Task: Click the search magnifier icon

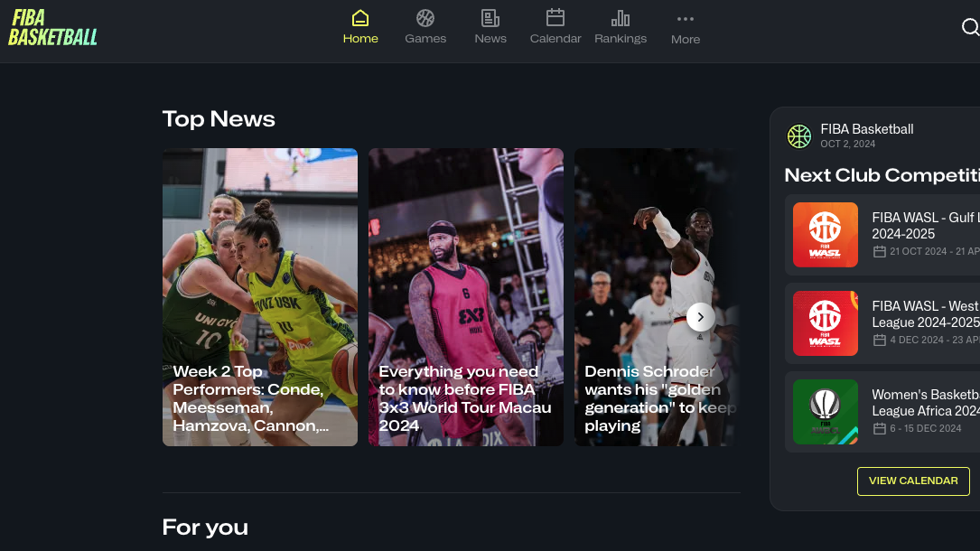Action: click(x=970, y=27)
